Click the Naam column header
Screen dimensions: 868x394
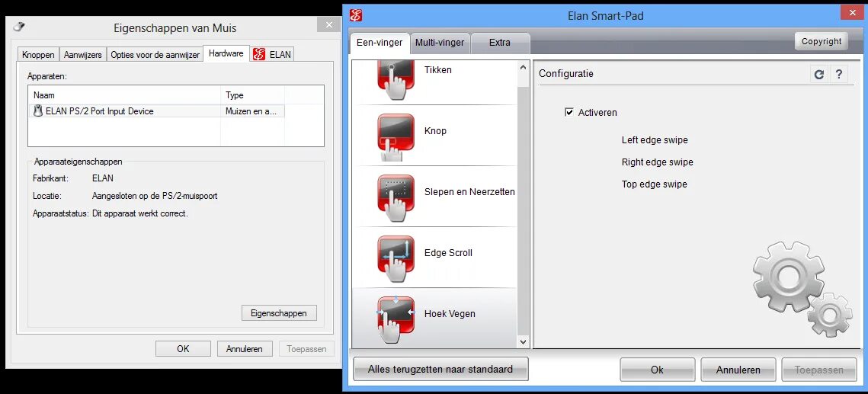(124, 95)
